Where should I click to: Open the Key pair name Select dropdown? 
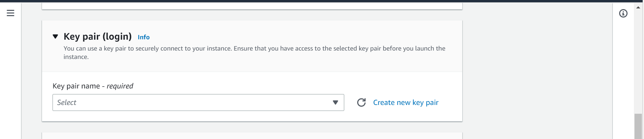coord(198,102)
